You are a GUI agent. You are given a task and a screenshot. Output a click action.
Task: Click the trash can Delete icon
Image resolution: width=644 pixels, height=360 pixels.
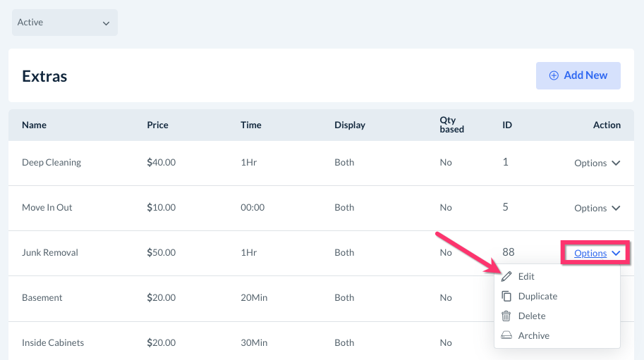coord(506,316)
